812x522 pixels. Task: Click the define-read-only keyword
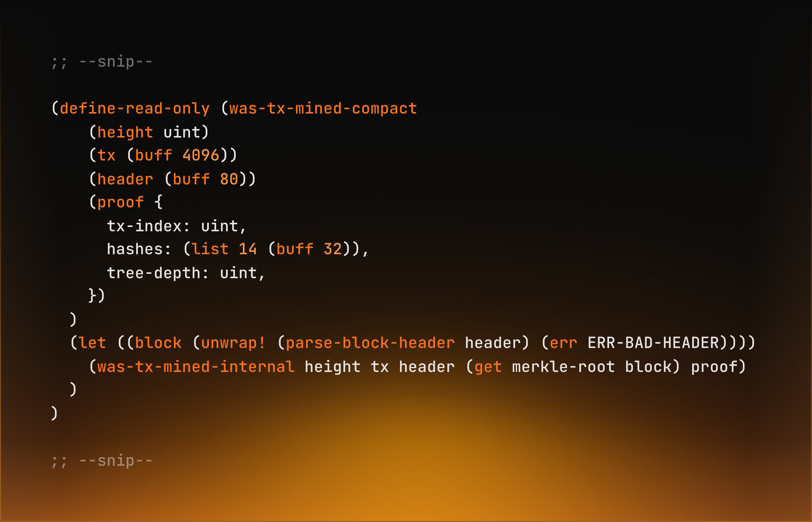[135, 108]
